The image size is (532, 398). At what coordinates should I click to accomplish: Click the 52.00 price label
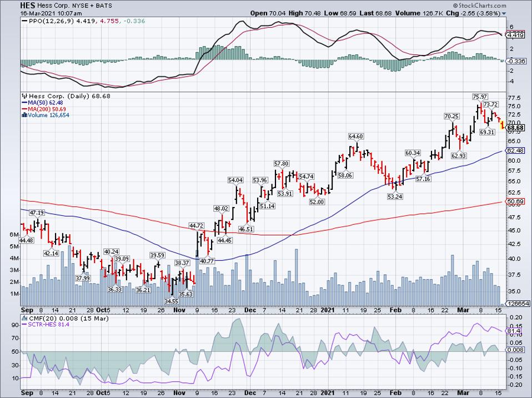317,201
